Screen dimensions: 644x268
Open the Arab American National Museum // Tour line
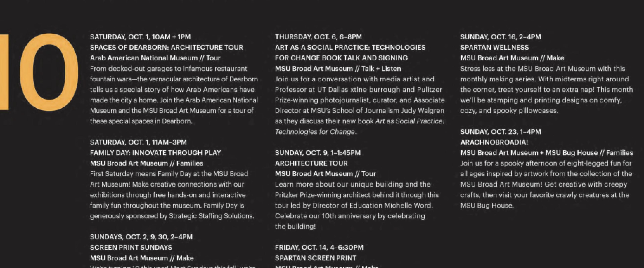tap(155, 58)
